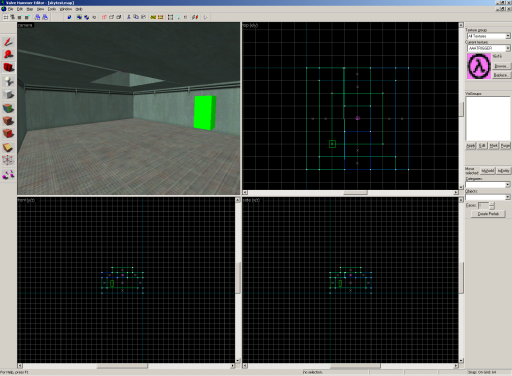This screenshot has width=512, height=376.
Task: Click the Create Prefab button
Action: click(x=488, y=214)
